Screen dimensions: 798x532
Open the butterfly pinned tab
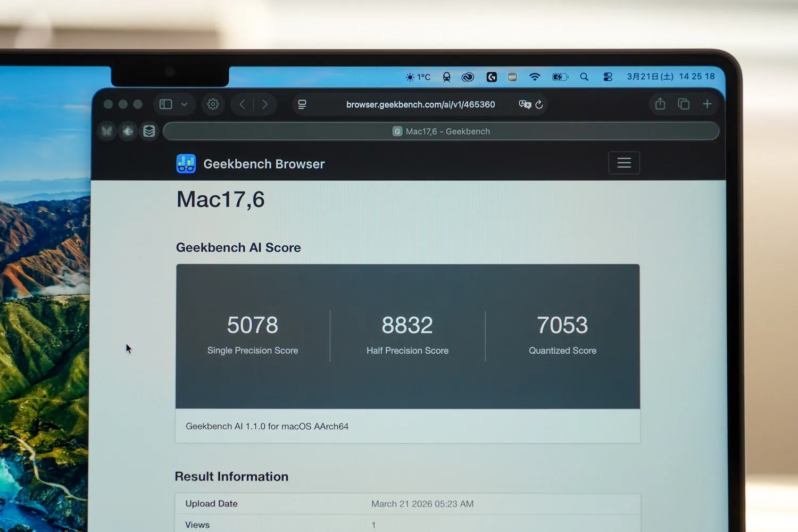click(x=107, y=131)
